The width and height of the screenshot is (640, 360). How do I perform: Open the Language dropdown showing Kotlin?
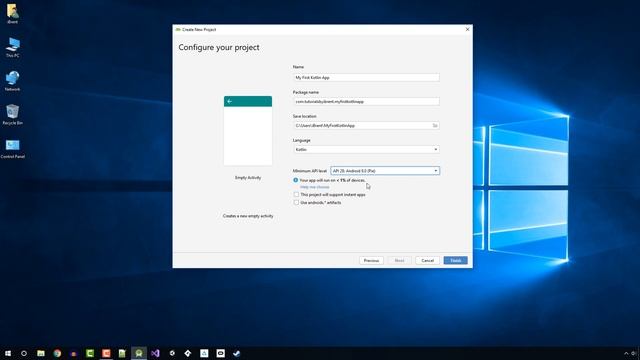[x=366, y=149]
